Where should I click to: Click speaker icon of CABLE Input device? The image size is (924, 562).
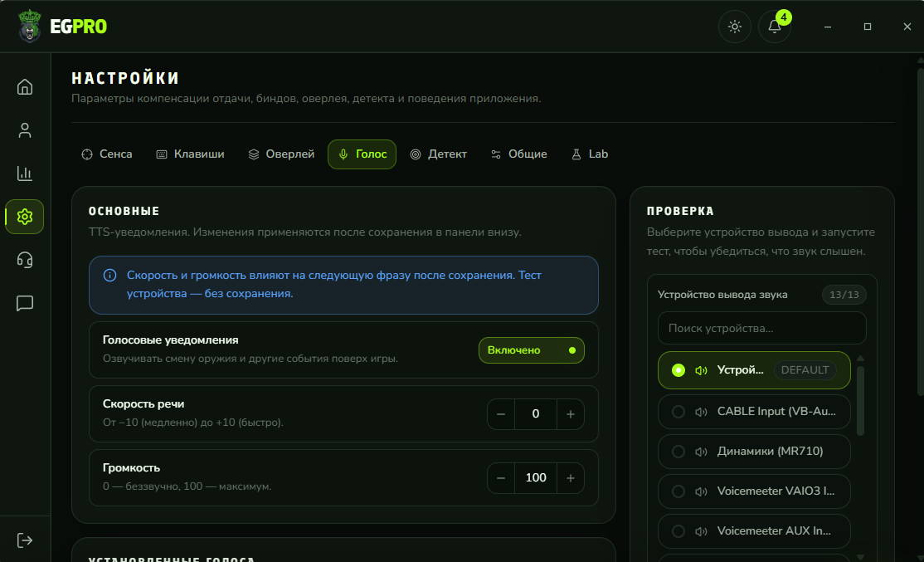point(701,412)
